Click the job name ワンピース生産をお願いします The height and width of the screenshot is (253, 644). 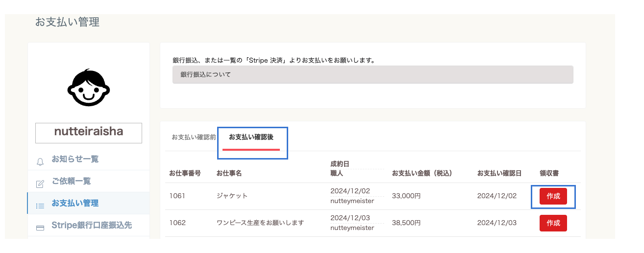[260, 223]
